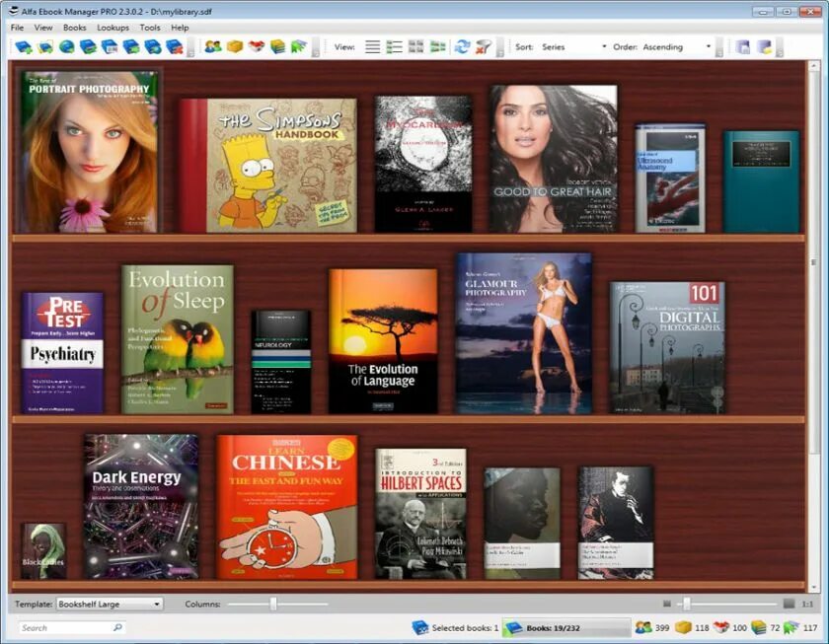This screenshot has width=829, height=644.
Task: Expand the lookups toolbar overflow chevron
Action: pos(316,47)
